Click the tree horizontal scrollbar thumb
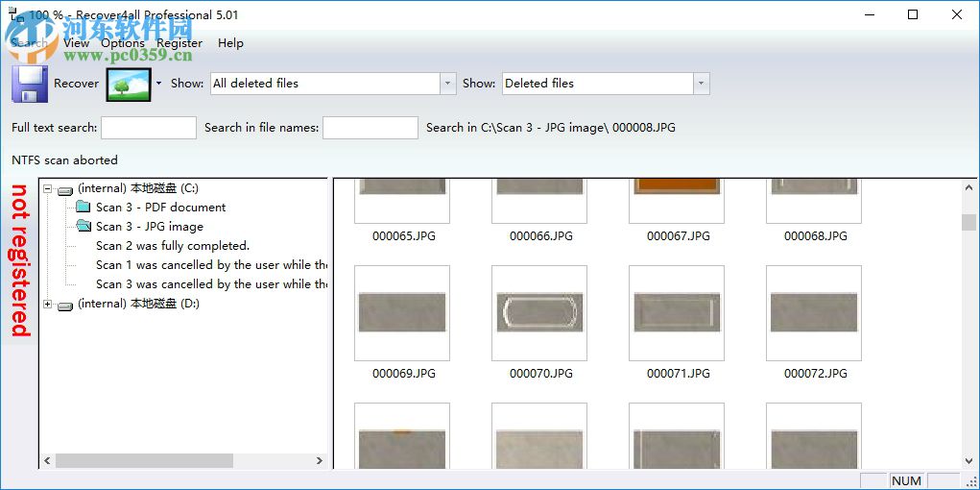This screenshot has height=490, width=980. (144, 461)
